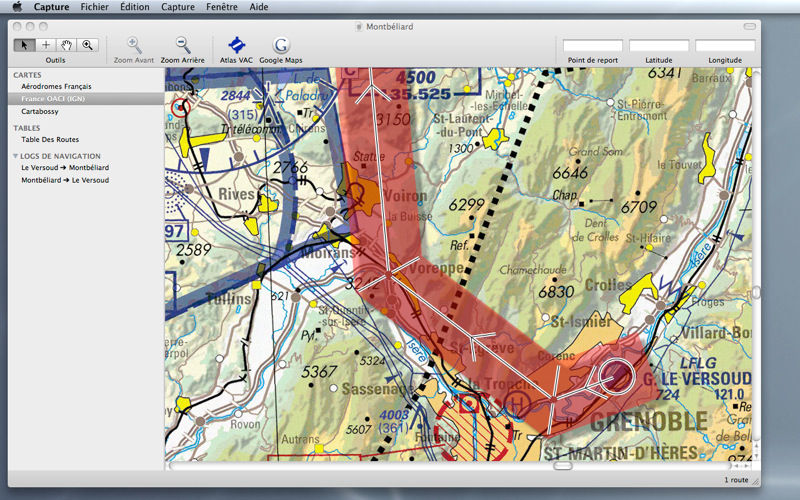Open the Fichier menu
800x500 pixels.
click(x=94, y=7)
